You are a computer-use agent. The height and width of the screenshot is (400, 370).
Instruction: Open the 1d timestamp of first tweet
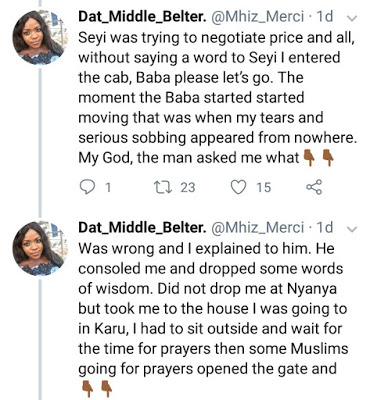324,17
